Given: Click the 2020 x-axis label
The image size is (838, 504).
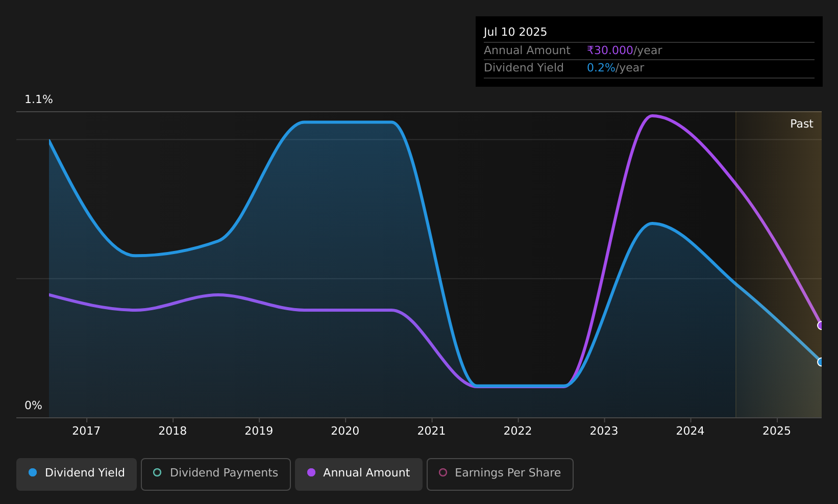Looking at the screenshot, I should click(x=345, y=431).
